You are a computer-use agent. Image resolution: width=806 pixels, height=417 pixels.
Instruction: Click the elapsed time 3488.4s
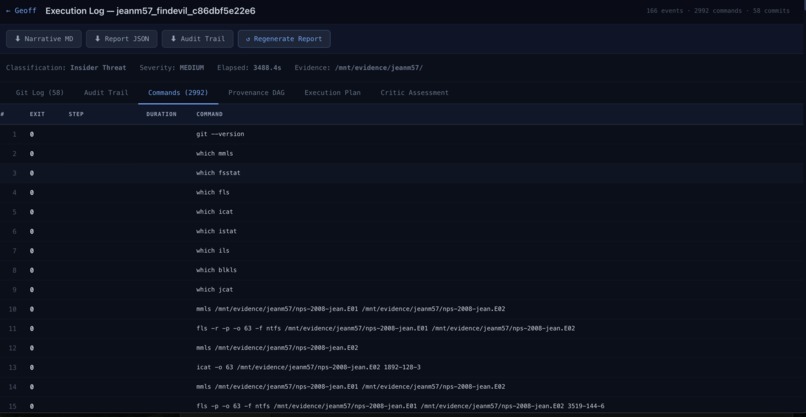click(x=267, y=68)
